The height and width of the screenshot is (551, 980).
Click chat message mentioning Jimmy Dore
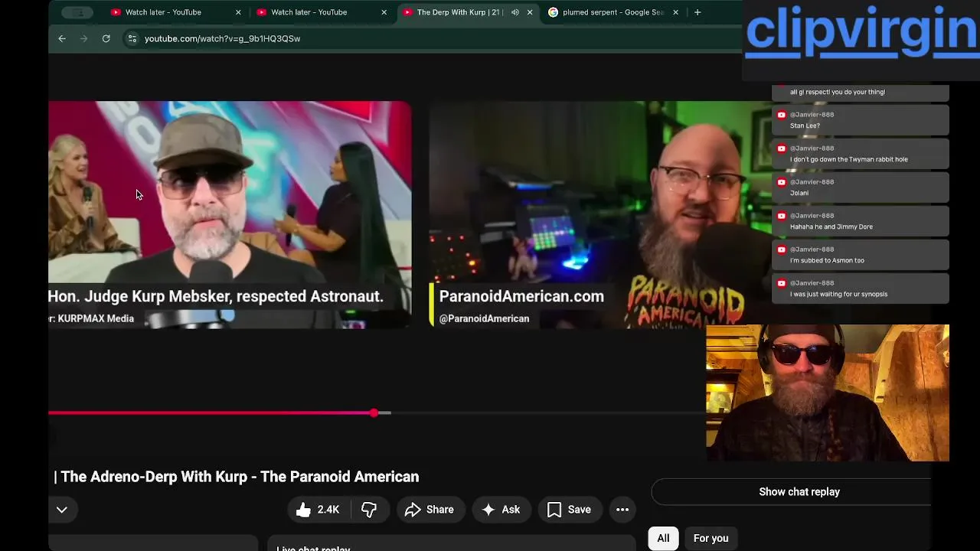(x=831, y=227)
